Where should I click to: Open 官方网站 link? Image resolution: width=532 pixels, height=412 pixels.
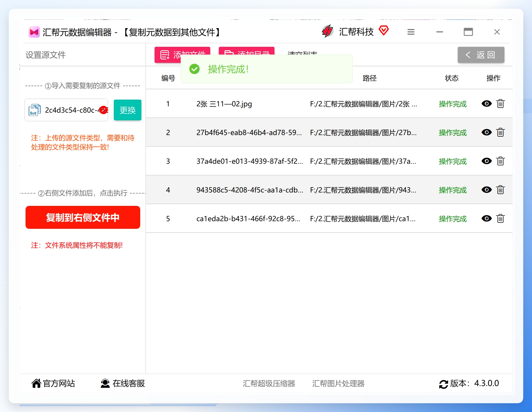pyautogui.click(x=59, y=383)
